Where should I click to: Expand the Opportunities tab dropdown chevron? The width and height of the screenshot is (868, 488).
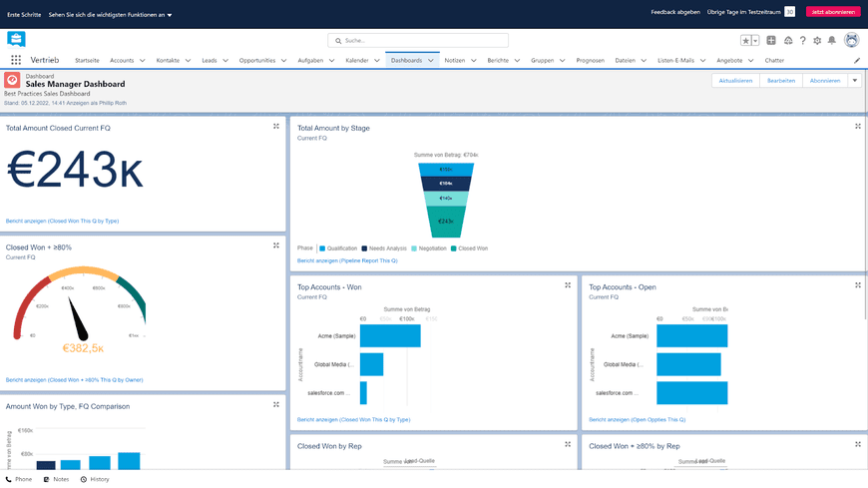283,61
